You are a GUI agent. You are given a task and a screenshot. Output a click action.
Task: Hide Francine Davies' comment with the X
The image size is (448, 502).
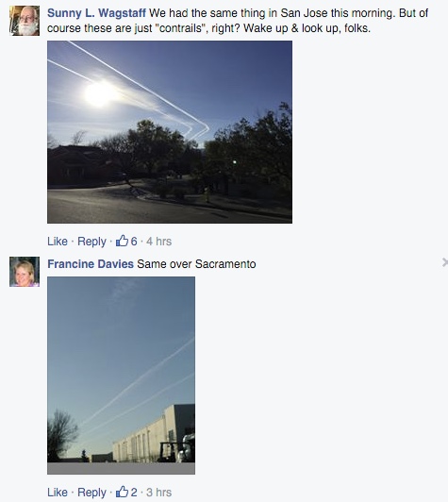(x=445, y=262)
